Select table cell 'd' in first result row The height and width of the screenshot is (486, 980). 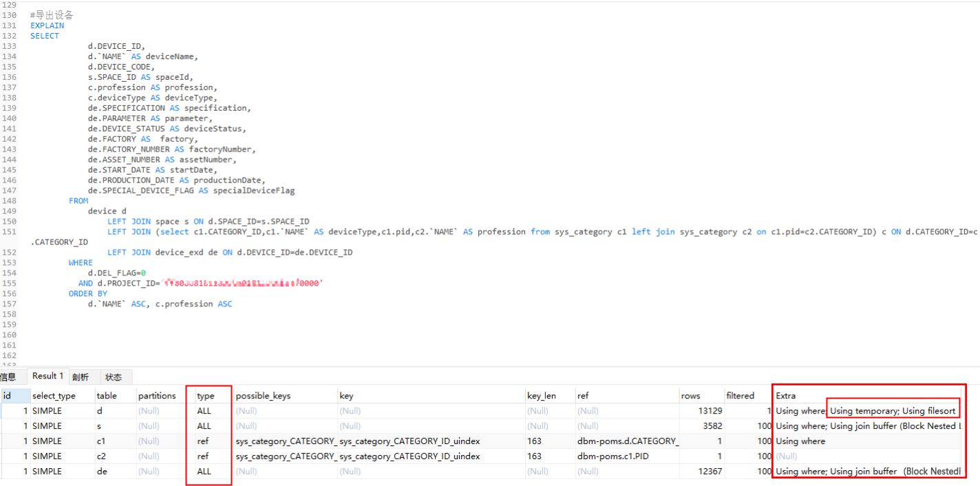pos(115,411)
